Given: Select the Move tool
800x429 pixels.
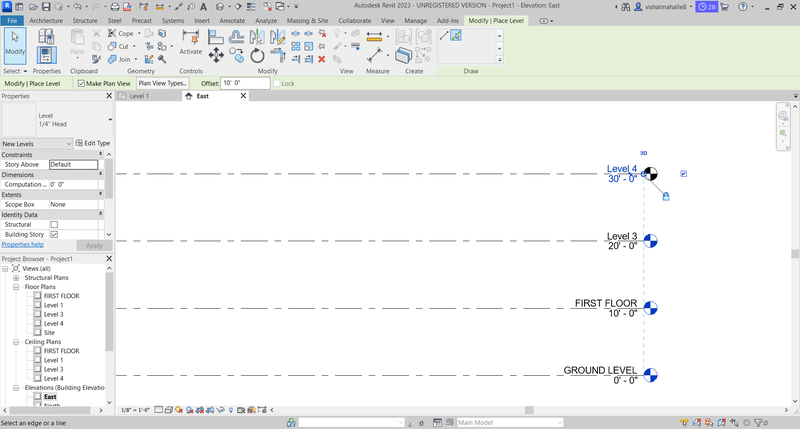Looking at the screenshot, I should point(216,55).
